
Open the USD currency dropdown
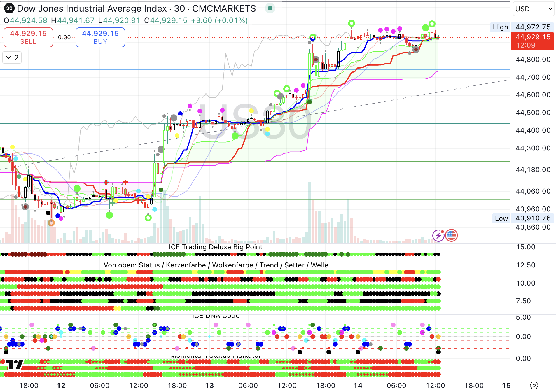pyautogui.click(x=533, y=9)
